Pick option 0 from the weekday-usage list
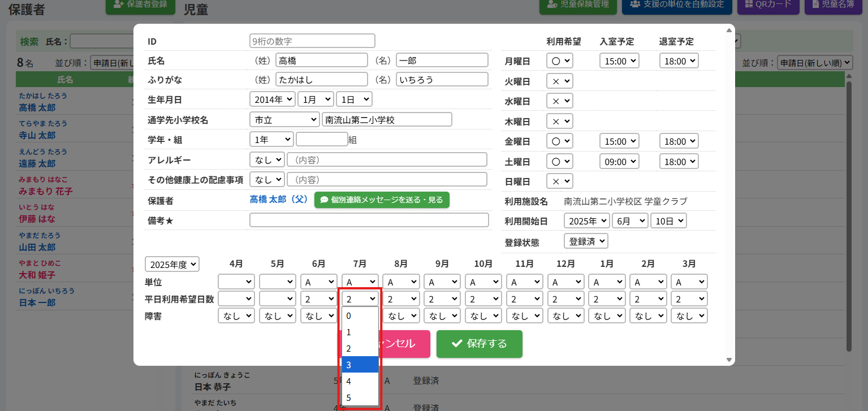This screenshot has width=868, height=411. (360, 315)
